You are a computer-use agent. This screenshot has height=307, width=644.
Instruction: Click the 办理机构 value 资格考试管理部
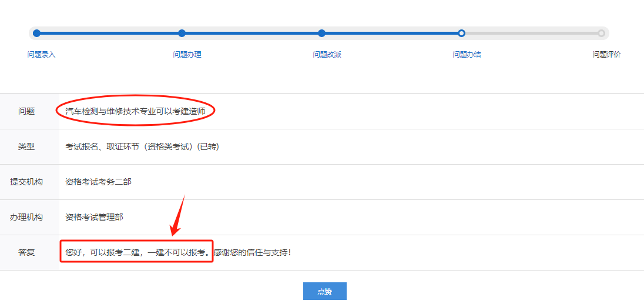94,217
